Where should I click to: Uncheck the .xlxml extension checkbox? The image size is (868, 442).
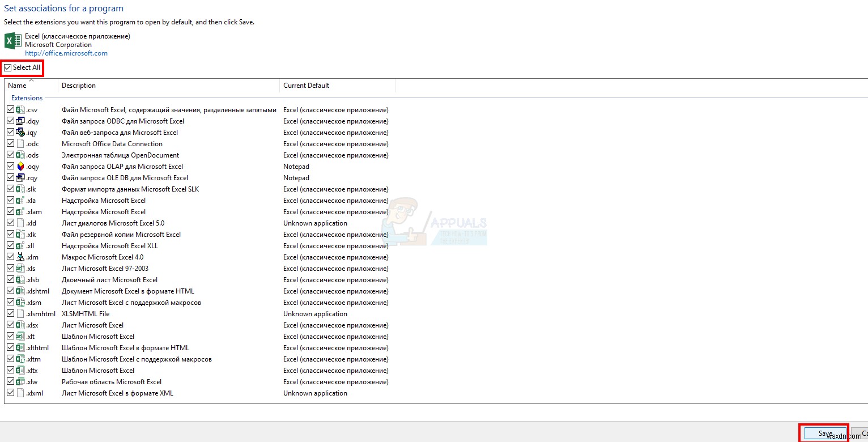coord(11,393)
